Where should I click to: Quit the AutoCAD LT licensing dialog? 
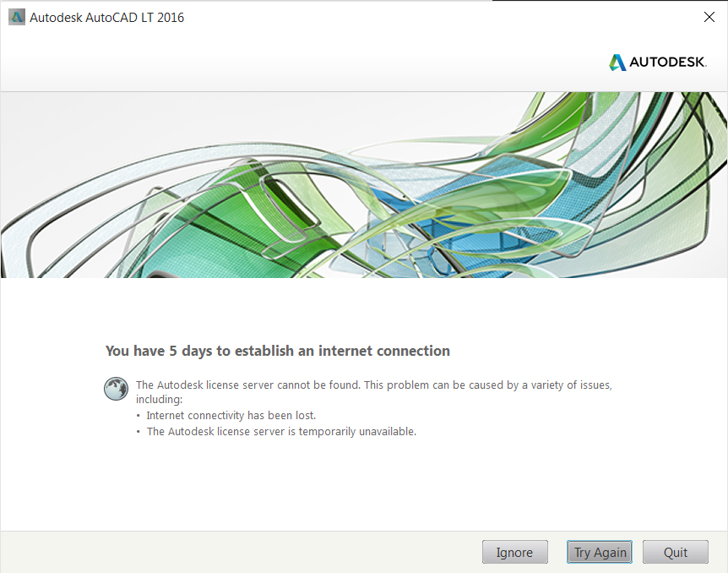676,552
